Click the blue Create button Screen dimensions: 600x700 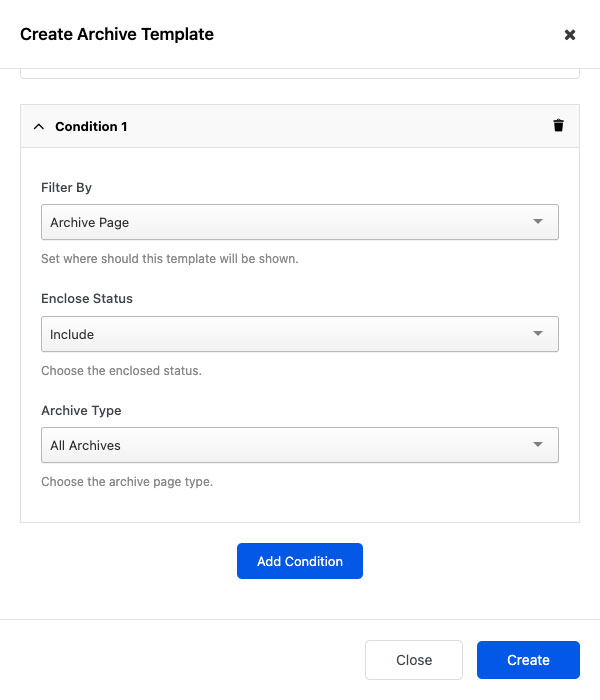[x=528, y=660]
